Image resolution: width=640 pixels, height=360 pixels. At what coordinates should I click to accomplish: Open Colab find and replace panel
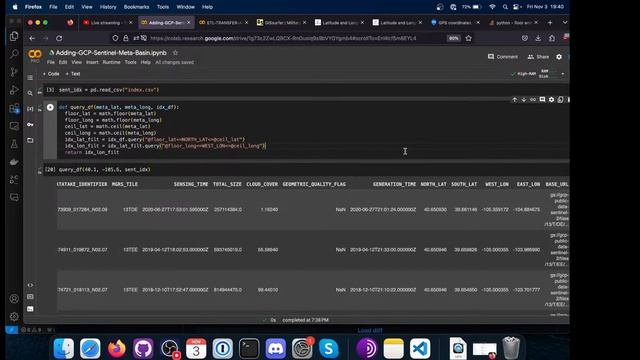30,93
